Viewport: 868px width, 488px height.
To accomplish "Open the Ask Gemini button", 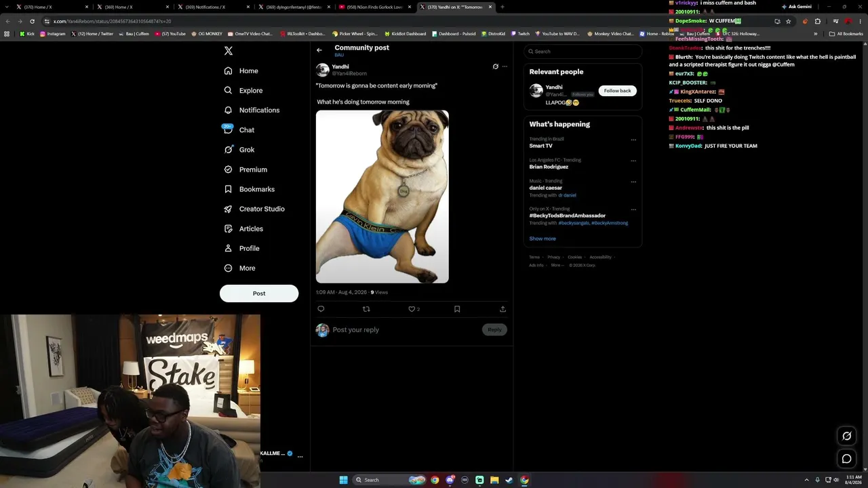I will coord(796,7).
